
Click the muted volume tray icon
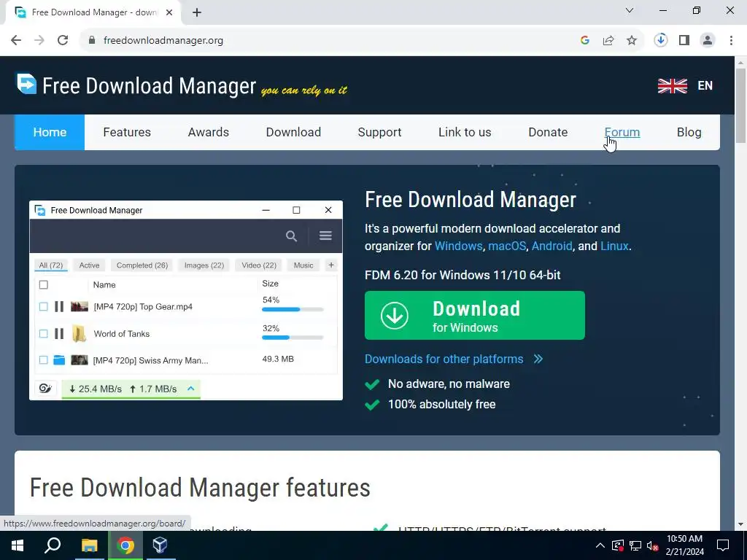point(653,545)
